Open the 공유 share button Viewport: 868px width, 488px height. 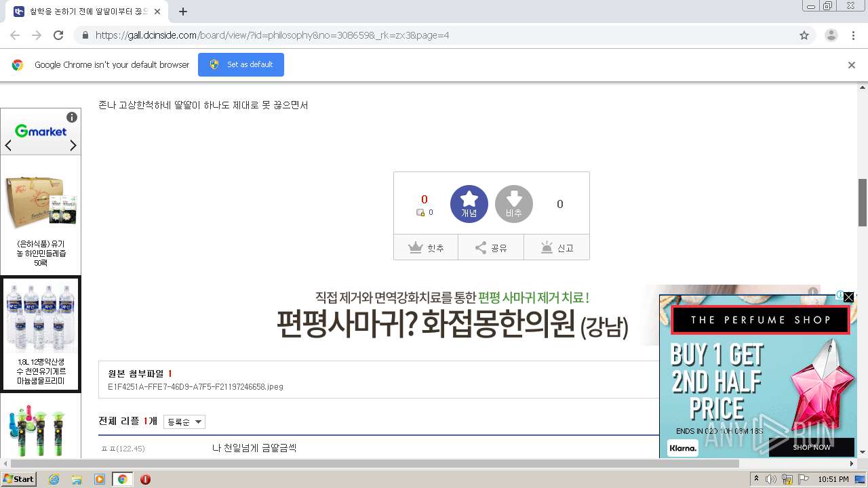(491, 247)
